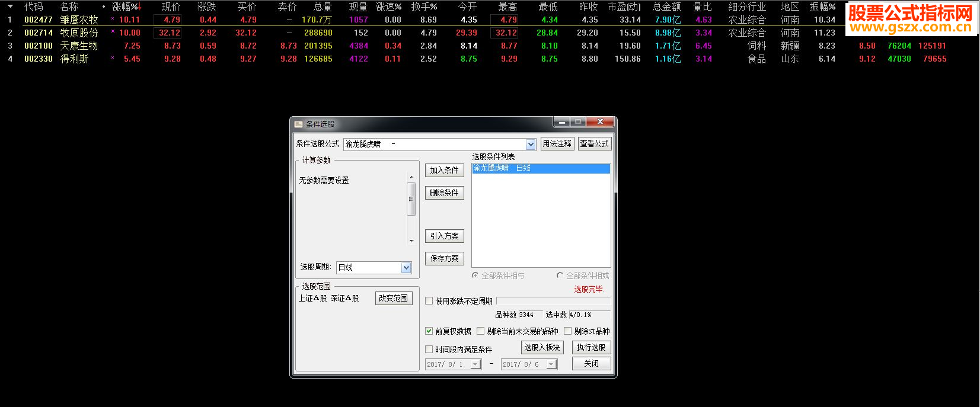
Task: Minimize the 条件选股 dialog
Action: tap(561, 122)
